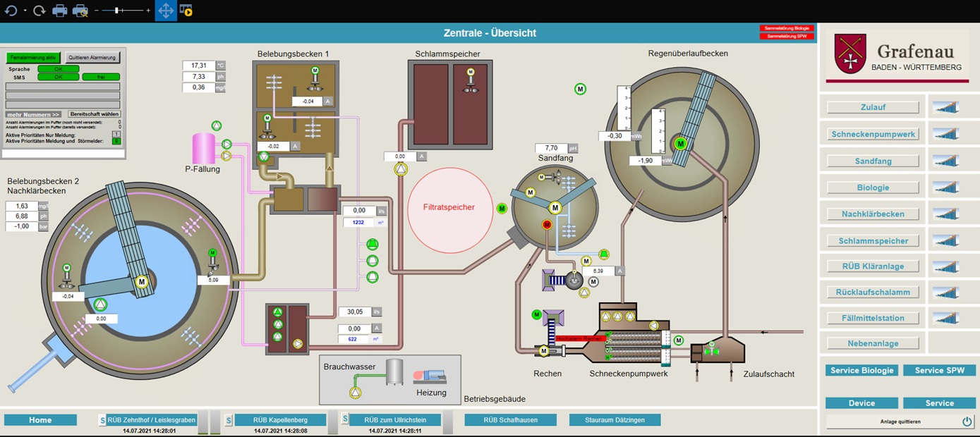Click the undo/back arrow icon

11,11
